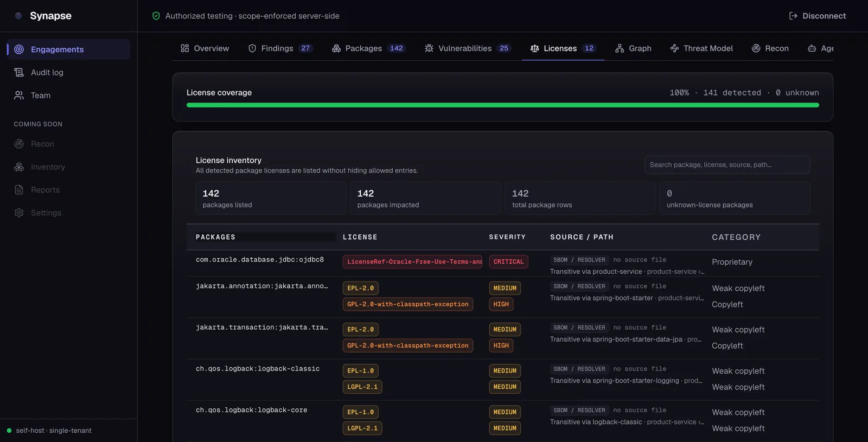This screenshot has width=868, height=442.
Task: Click the Engagements target icon in sidebar
Action: tap(19, 49)
